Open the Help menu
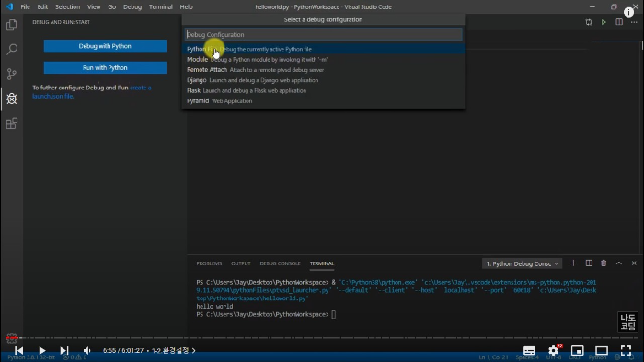644x362 pixels. tap(186, 7)
